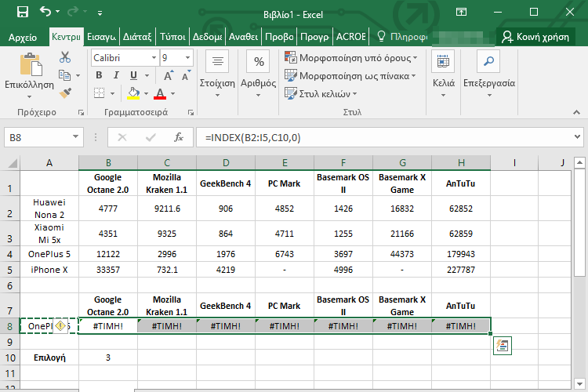Viewport: 588px width, 392px height.
Task: Click the Decrease Font Size icon
Action: (x=186, y=75)
